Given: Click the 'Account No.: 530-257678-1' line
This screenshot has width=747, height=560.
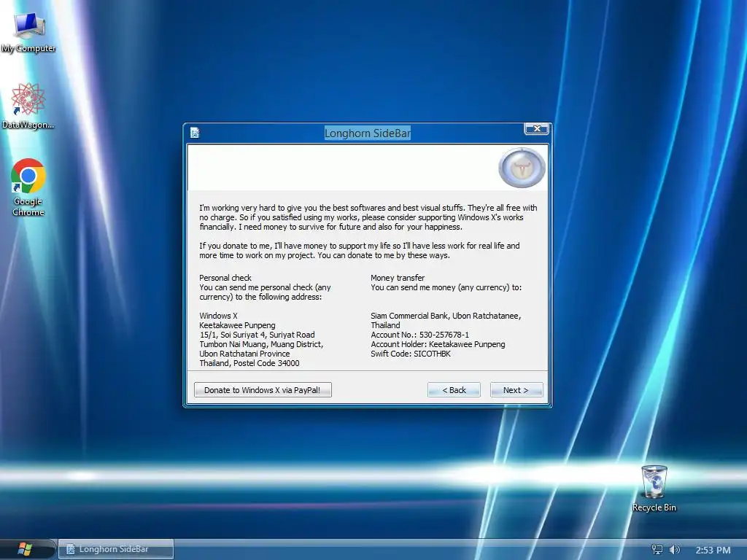Looking at the screenshot, I should [x=419, y=335].
